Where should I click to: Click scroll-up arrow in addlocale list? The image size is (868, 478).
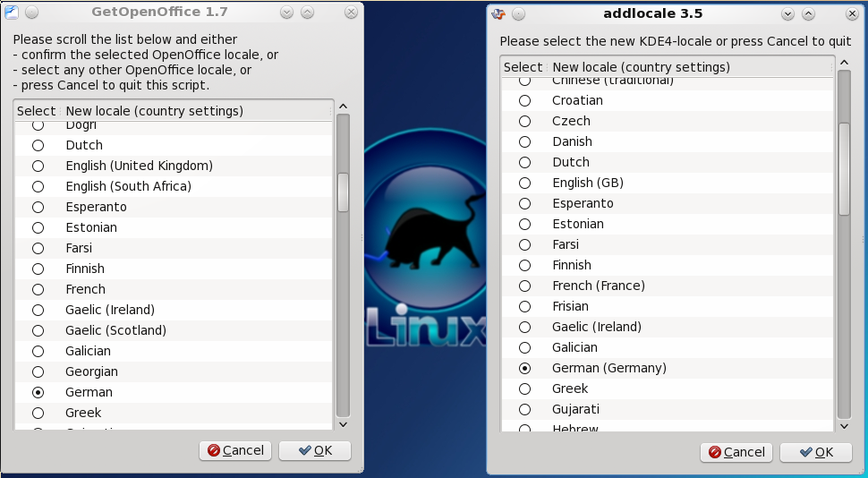844,63
